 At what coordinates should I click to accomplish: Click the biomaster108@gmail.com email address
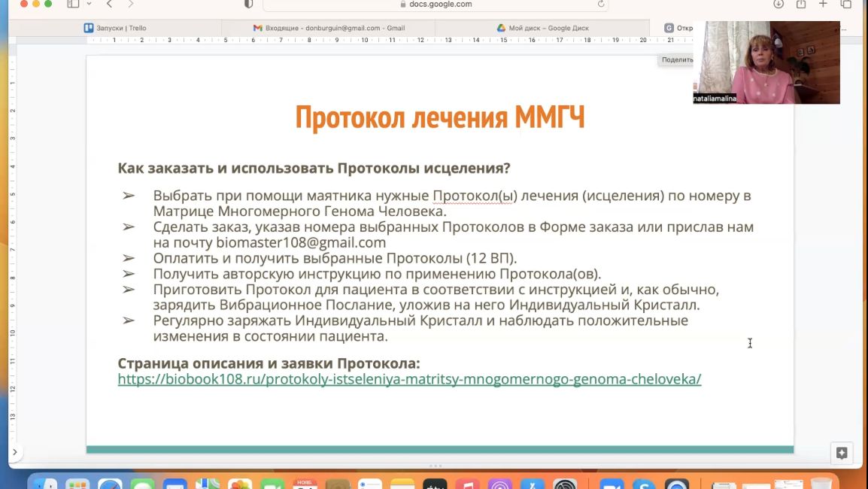(x=301, y=242)
